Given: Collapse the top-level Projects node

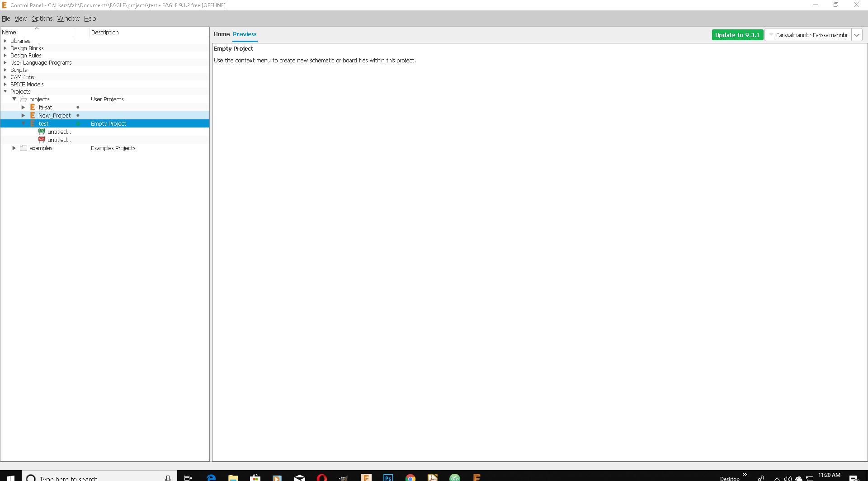Looking at the screenshot, I should click(5, 92).
